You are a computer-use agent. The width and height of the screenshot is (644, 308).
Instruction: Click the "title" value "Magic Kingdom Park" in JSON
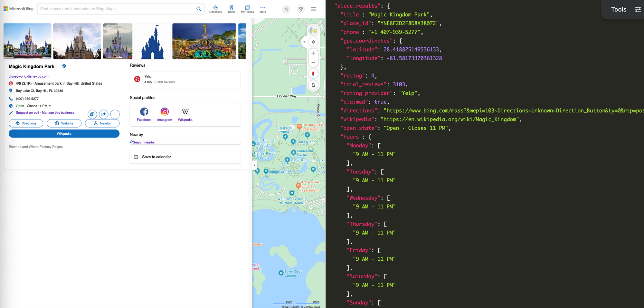click(x=399, y=14)
